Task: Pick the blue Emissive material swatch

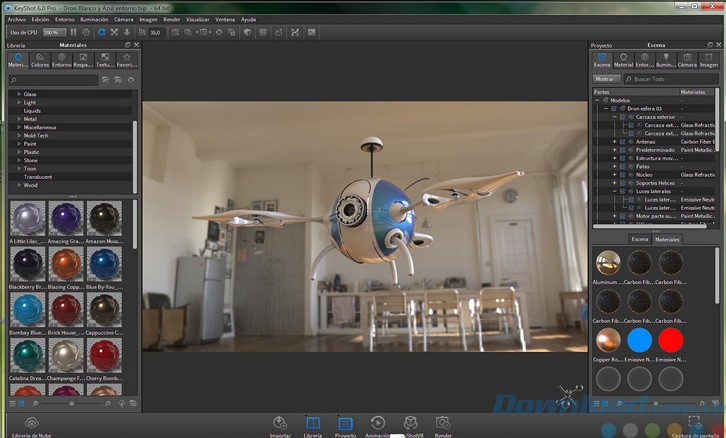Action: 639,340
